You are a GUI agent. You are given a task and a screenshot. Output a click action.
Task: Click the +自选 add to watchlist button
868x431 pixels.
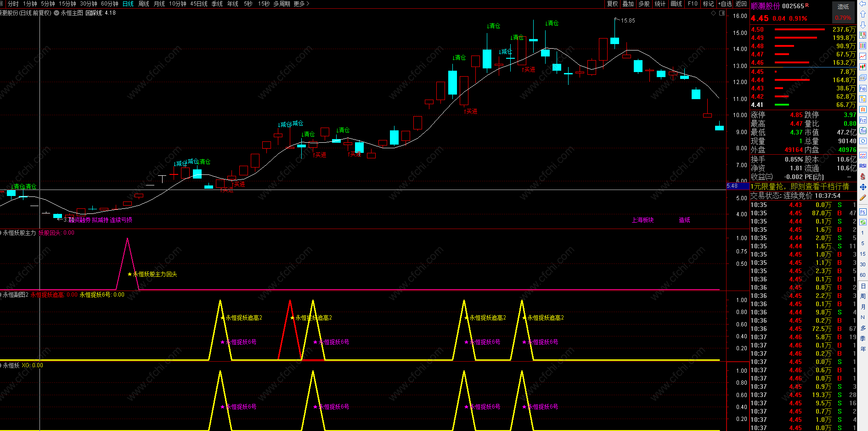click(725, 4)
